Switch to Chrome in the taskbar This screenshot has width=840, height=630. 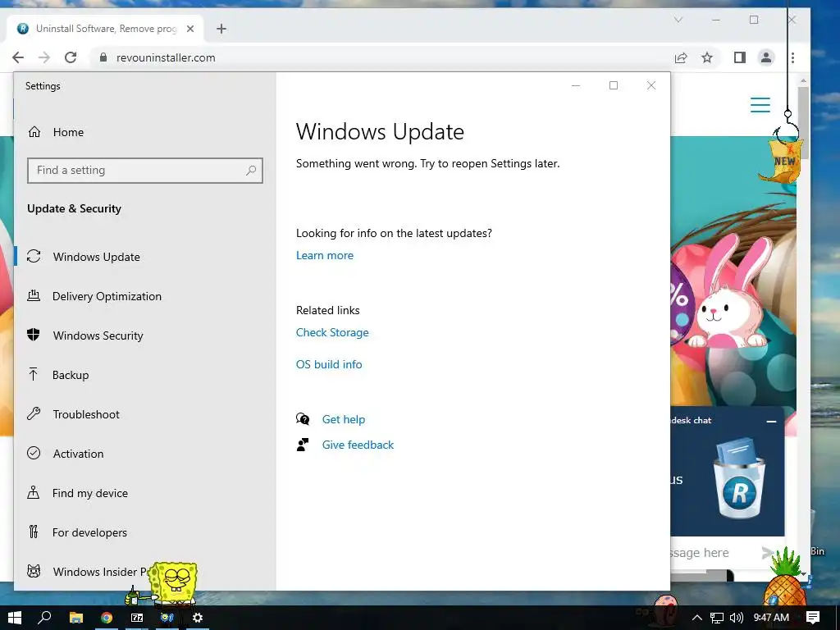(x=107, y=618)
